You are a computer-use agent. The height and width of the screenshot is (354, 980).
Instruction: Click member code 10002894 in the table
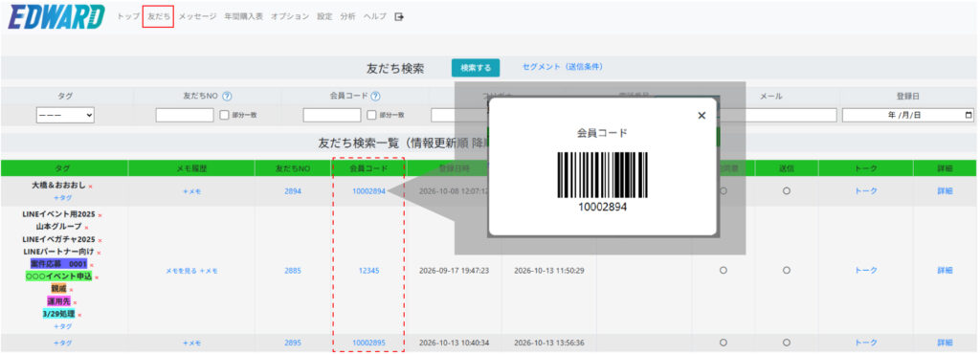(x=368, y=191)
